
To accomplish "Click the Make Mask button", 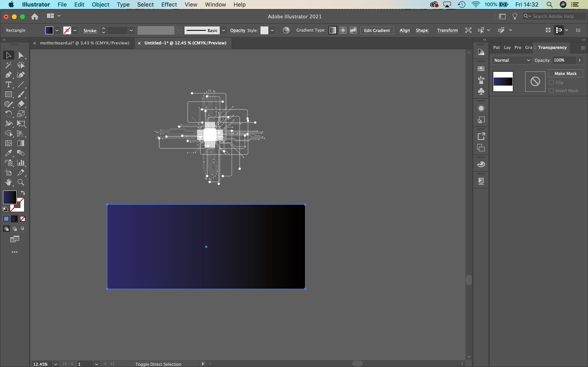I will point(565,74).
